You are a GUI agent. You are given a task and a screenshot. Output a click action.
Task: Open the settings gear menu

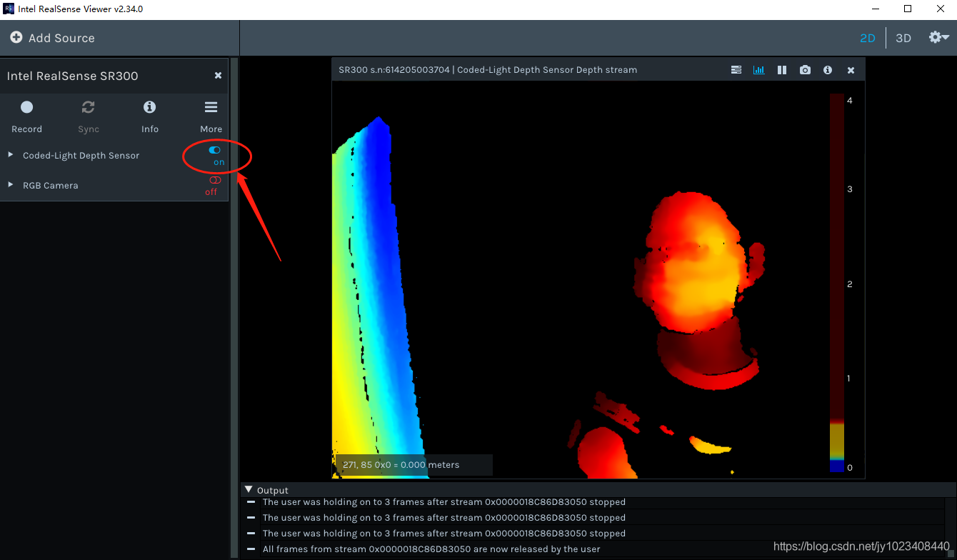[938, 37]
